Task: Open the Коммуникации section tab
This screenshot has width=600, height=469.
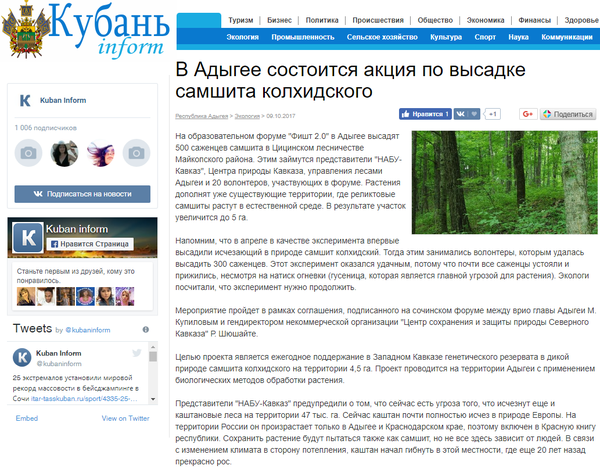Action: [x=567, y=37]
